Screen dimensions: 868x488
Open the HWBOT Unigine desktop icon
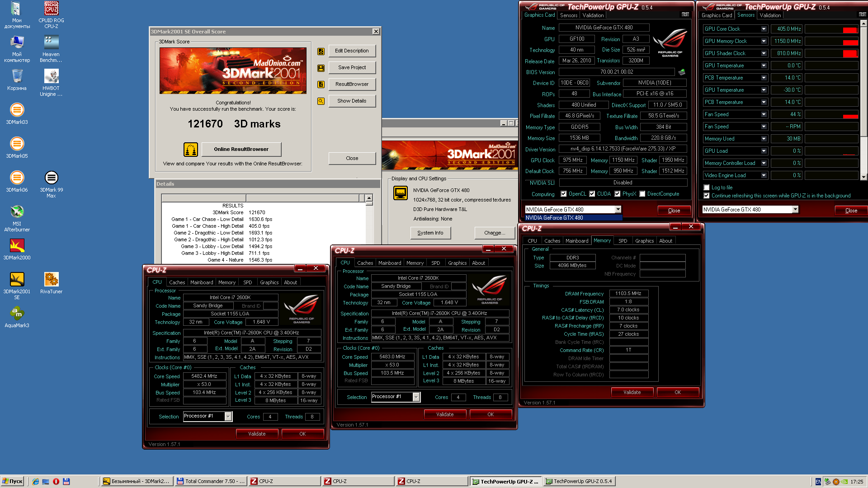coord(51,83)
